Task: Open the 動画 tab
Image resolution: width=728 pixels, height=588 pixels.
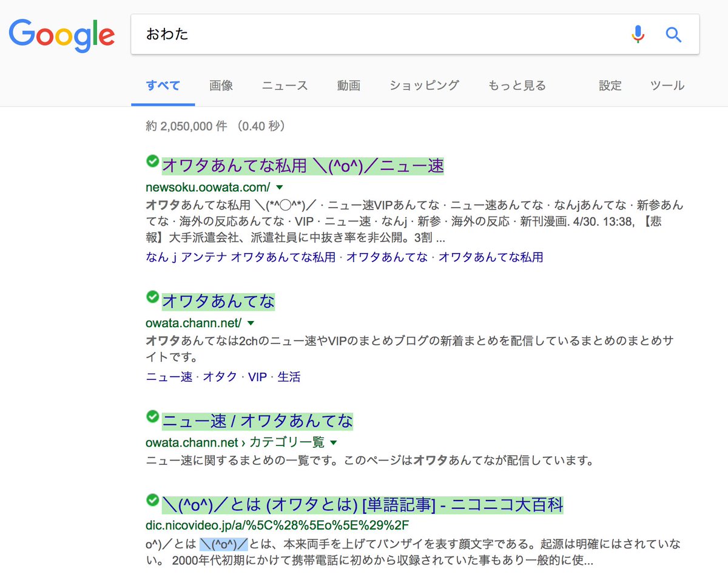Action: click(349, 86)
